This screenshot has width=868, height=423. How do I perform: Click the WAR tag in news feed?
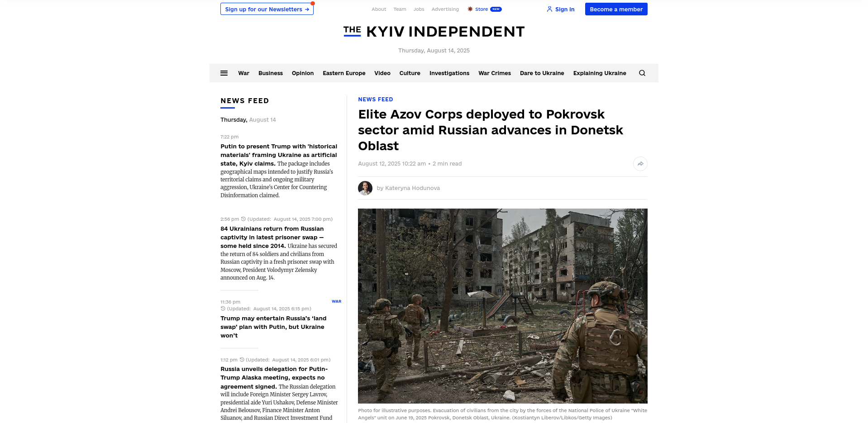coord(336,301)
